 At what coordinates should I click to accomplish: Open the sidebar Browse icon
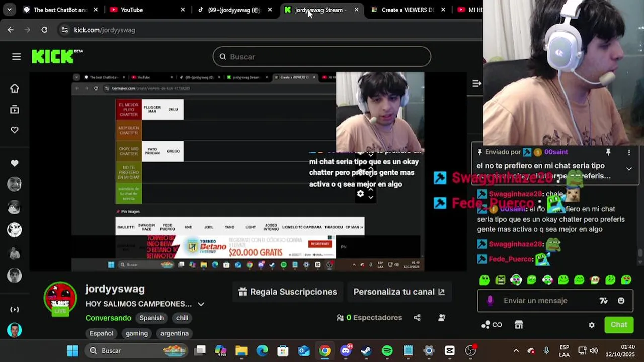tap(15, 110)
